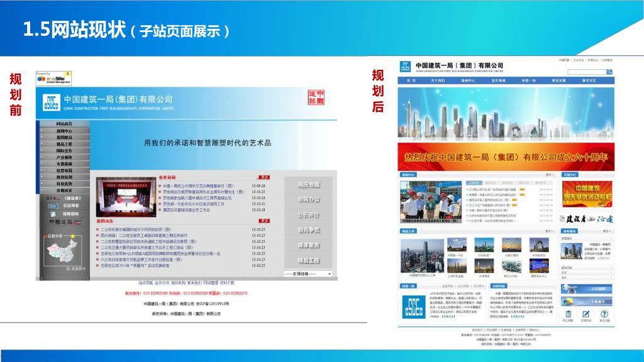644x362 pixels.
Task: Click 联系我们 footer link on old site
Action: (x=194, y=283)
